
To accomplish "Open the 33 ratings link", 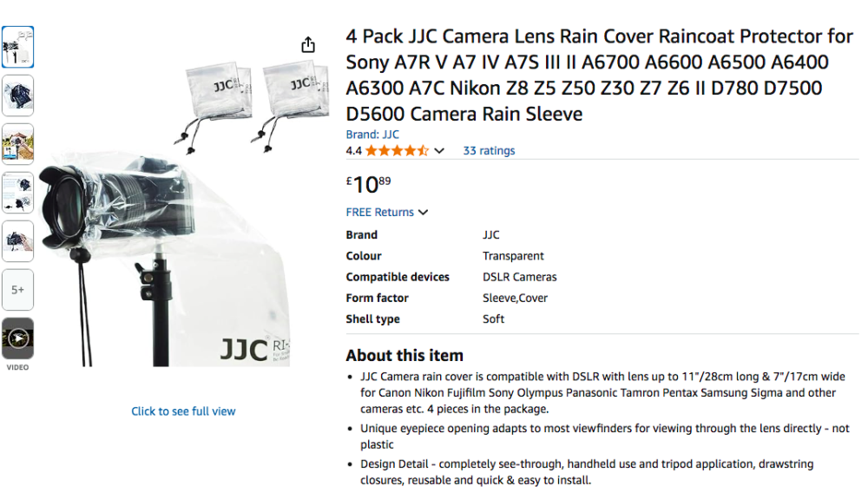I will click(489, 150).
